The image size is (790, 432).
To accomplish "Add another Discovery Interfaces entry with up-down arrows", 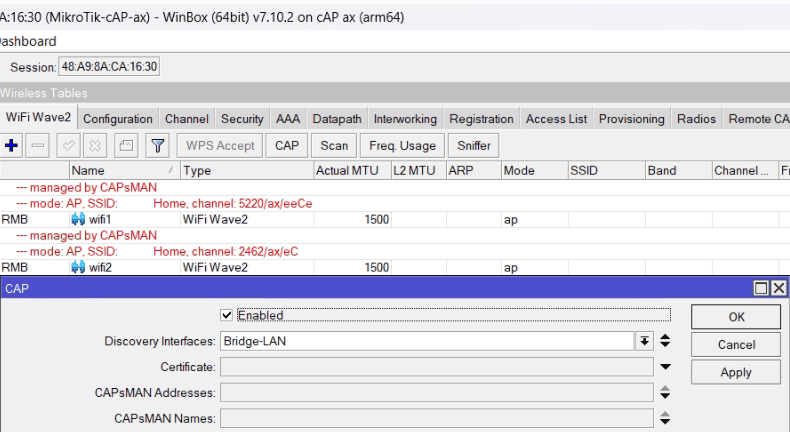I will [665, 341].
